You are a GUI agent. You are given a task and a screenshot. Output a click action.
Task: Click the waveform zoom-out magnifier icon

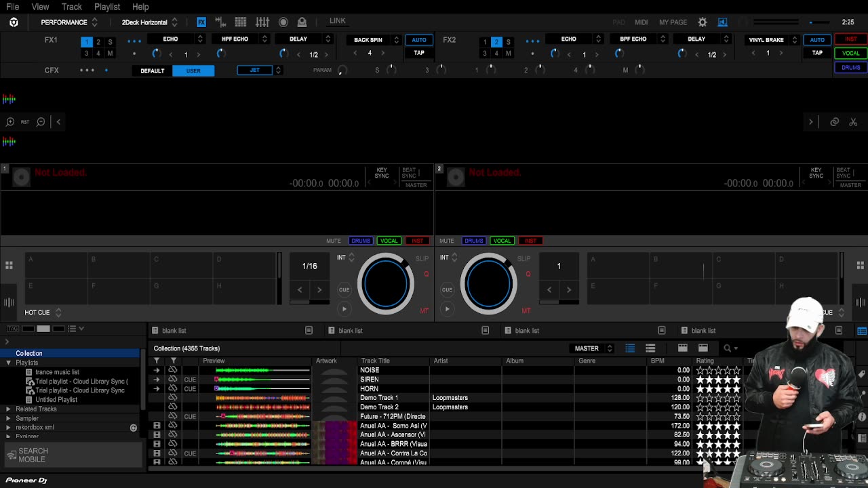(x=41, y=122)
